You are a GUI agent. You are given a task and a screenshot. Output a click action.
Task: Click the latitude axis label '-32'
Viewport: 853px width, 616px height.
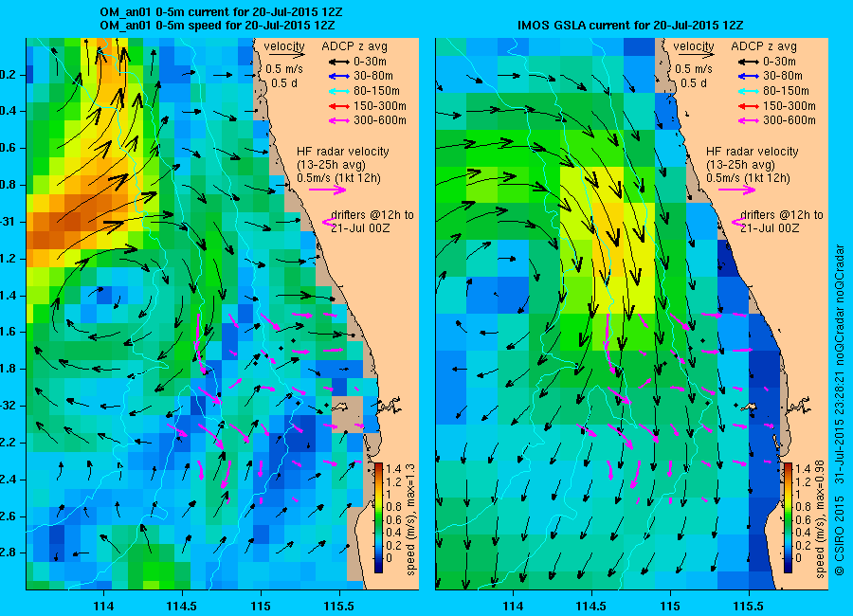pyautogui.click(x=9, y=406)
